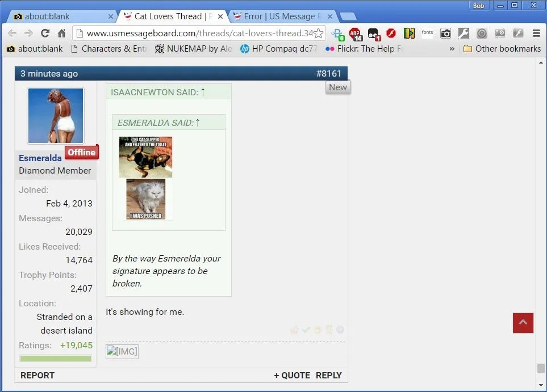547x392 pixels.
Task: Open NUKEMAP by Alex bookmark
Action: point(193,49)
